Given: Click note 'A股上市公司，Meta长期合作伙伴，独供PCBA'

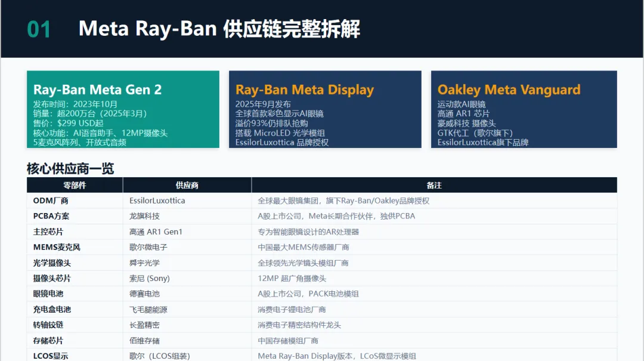Looking at the screenshot, I should (x=336, y=216).
